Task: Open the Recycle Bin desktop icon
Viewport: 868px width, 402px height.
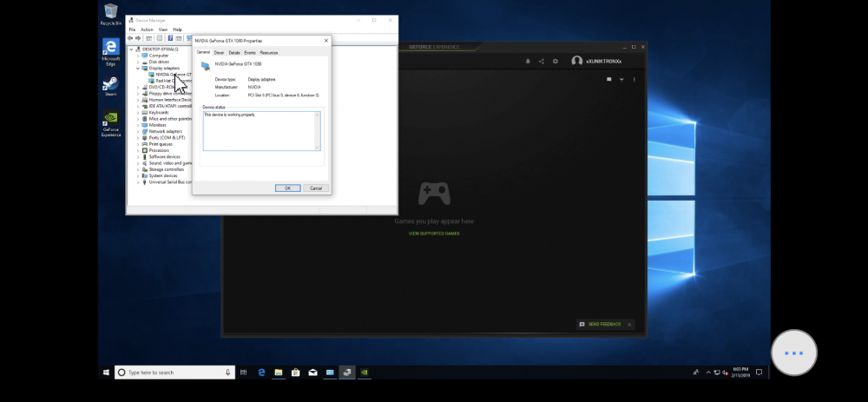Action: (x=111, y=15)
